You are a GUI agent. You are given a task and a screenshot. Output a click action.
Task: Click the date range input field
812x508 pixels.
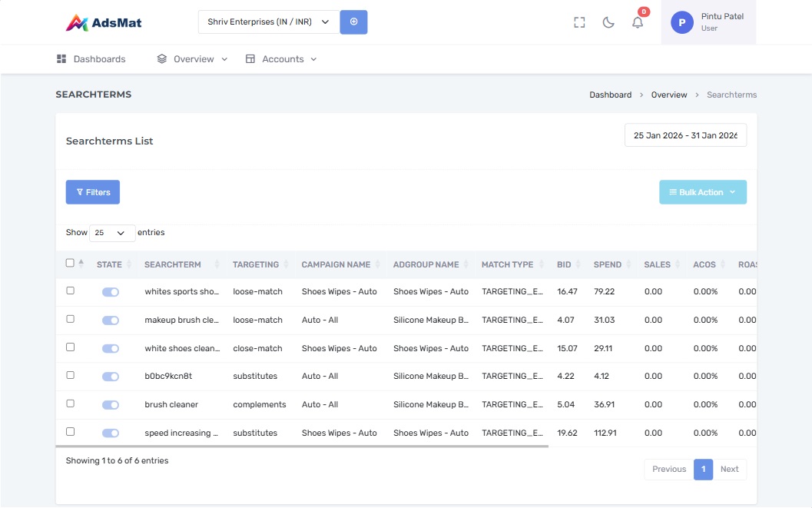click(x=685, y=135)
